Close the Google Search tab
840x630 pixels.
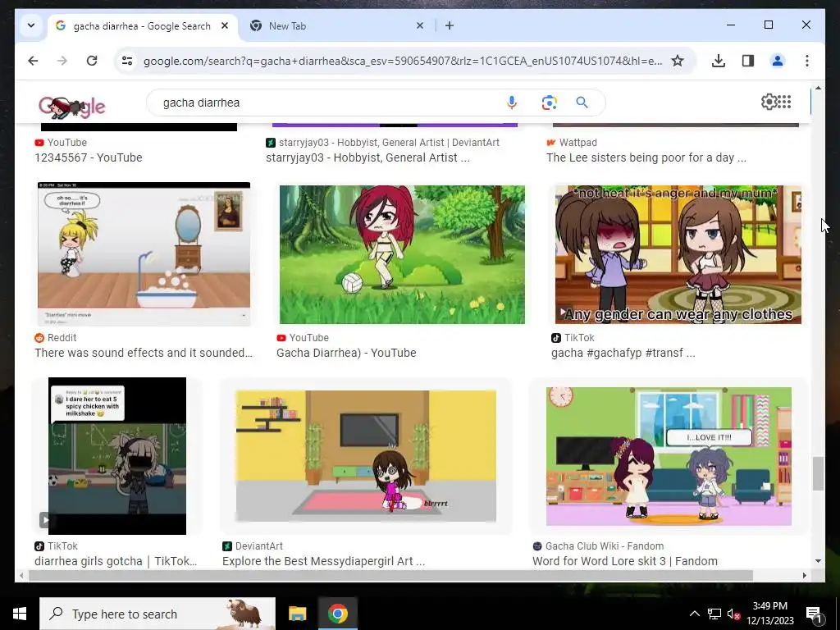(x=225, y=25)
